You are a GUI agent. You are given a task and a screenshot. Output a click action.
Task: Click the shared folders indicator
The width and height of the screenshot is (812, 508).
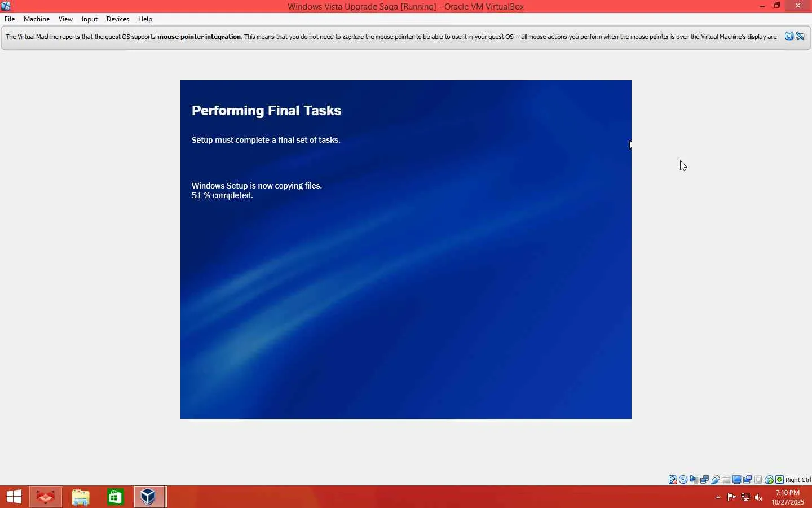(726, 480)
